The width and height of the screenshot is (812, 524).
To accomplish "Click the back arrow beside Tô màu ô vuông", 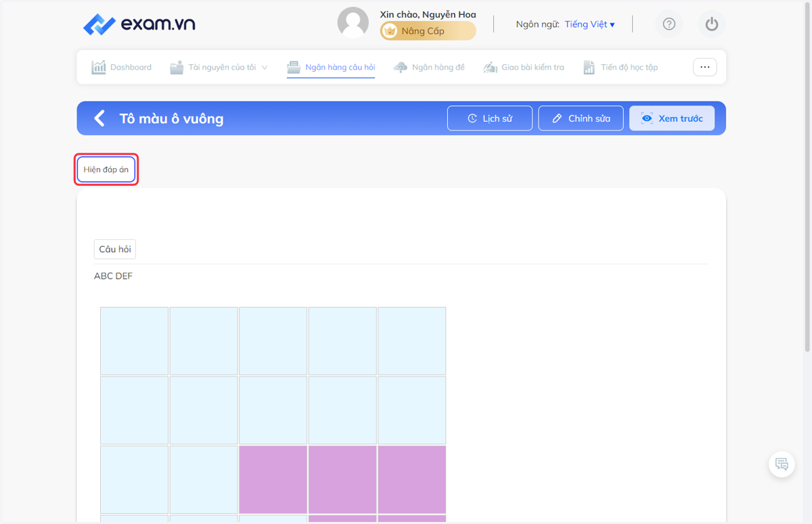I will click(x=99, y=118).
